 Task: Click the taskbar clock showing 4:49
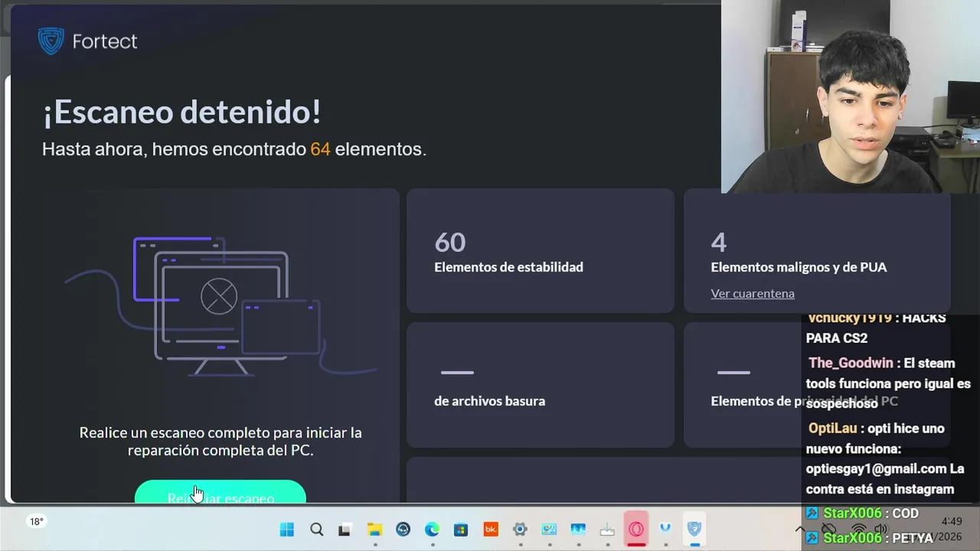point(952,521)
